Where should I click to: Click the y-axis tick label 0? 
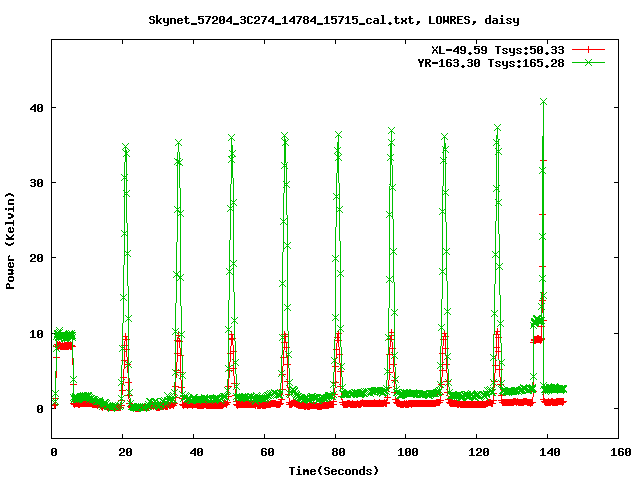(40, 409)
